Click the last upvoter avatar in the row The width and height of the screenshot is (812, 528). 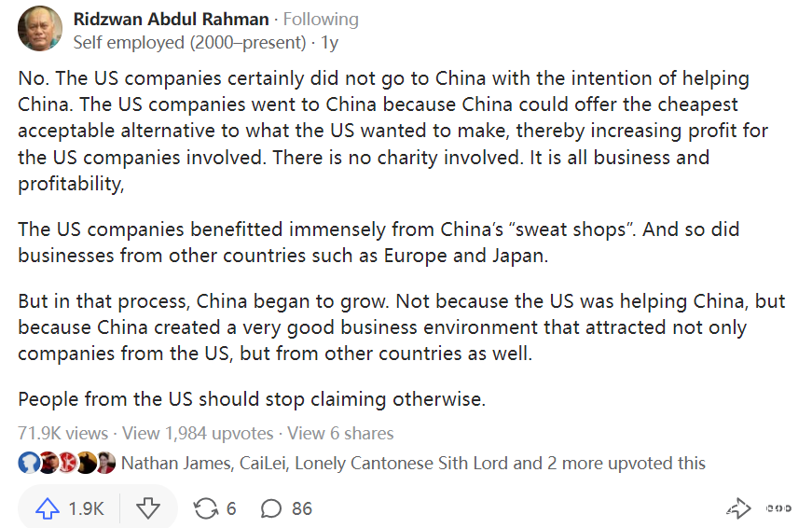pos(106,463)
